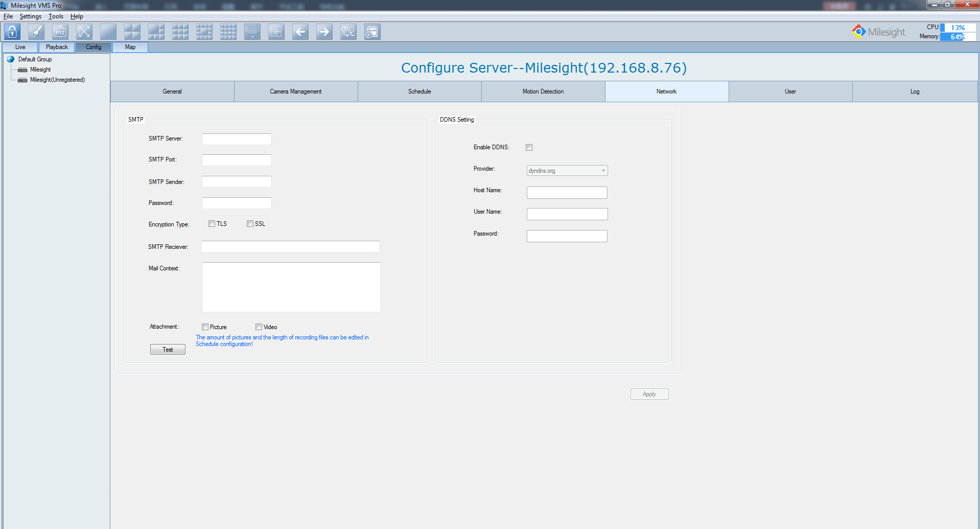Enable TLS encryption checkbox
The height and width of the screenshot is (529, 980).
212,224
